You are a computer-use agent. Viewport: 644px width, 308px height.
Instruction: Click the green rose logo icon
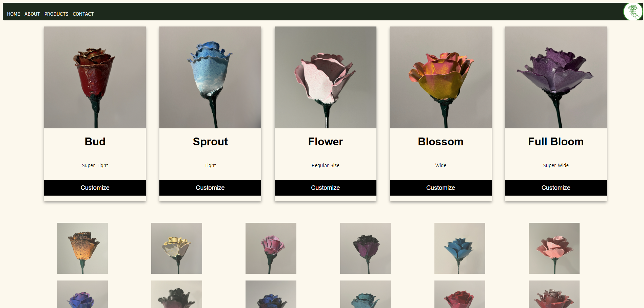(x=632, y=12)
